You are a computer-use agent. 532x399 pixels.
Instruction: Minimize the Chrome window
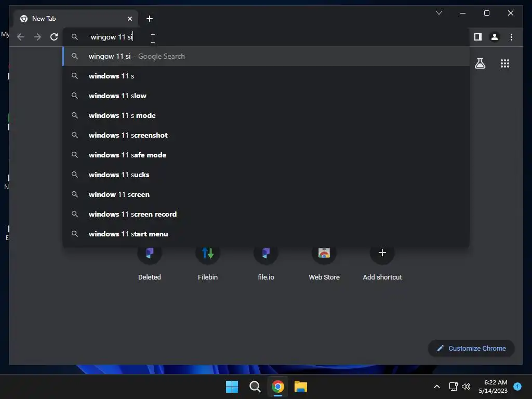point(463,13)
